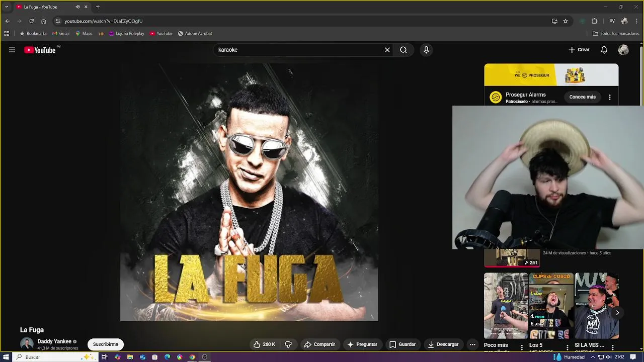Viewport: 644px width, 362px height.
Task: Save video with Guardar
Action: tap(403, 344)
